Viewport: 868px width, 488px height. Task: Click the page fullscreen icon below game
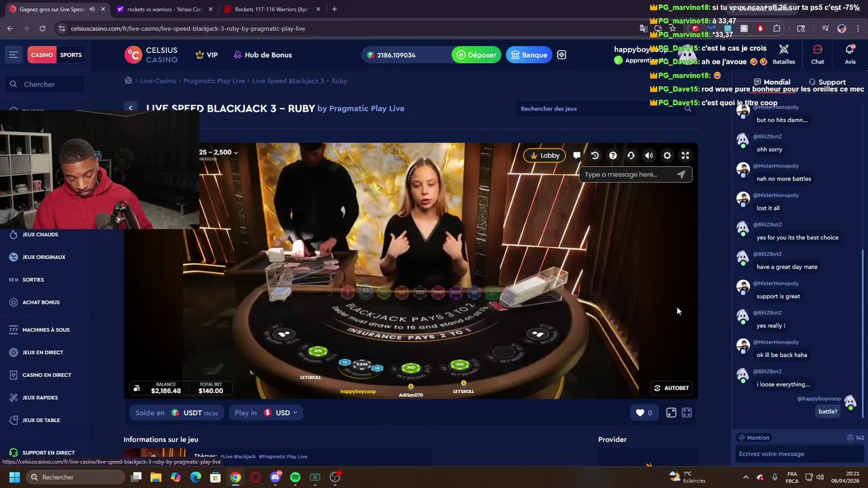(x=687, y=413)
